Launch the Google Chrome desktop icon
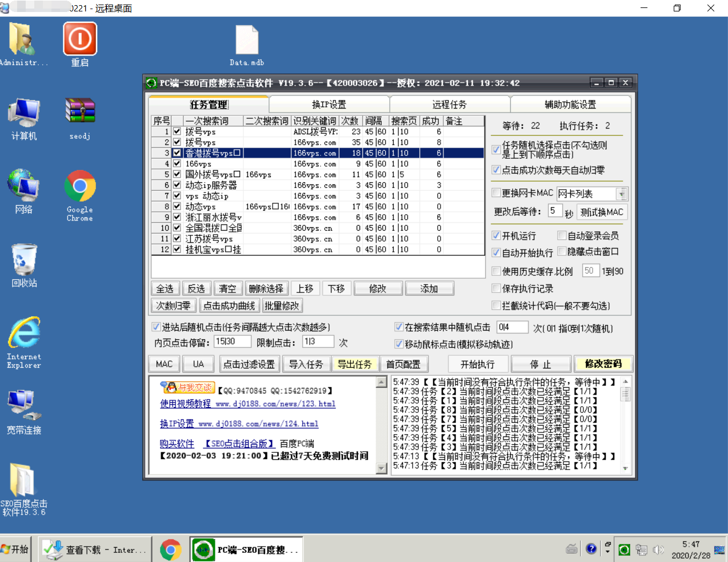Image resolution: width=728 pixels, height=562 pixels. (x=80, y=196)
